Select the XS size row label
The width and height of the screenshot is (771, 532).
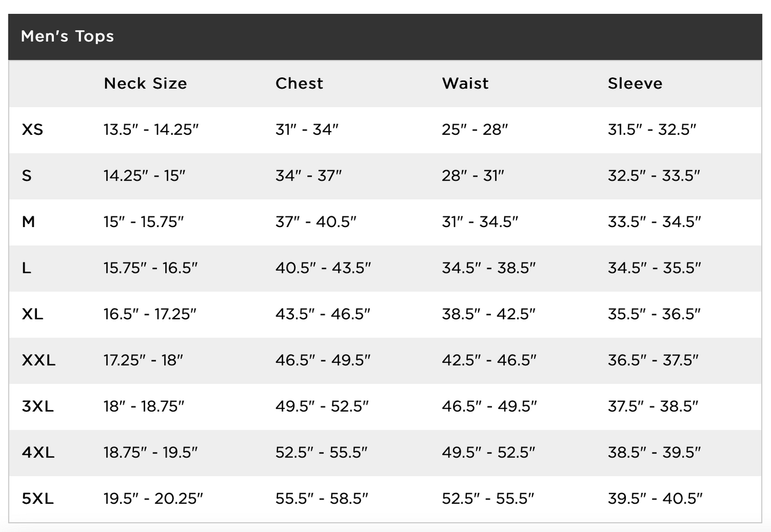[33, 130]
